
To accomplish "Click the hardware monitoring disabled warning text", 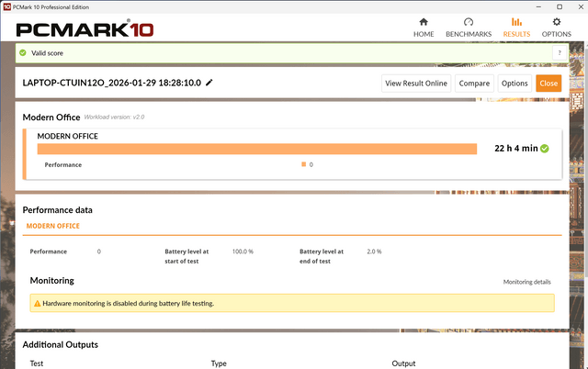I will (x=129, y=304).
